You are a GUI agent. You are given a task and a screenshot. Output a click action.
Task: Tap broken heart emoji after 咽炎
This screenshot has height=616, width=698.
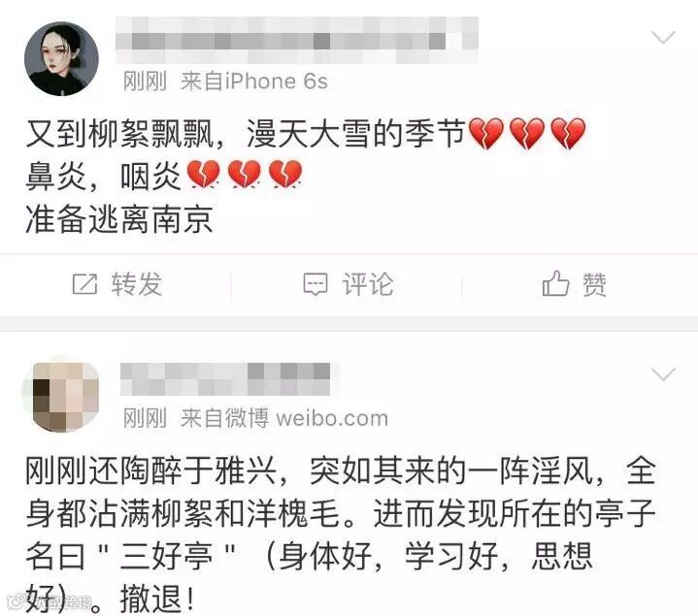point(204,175)
